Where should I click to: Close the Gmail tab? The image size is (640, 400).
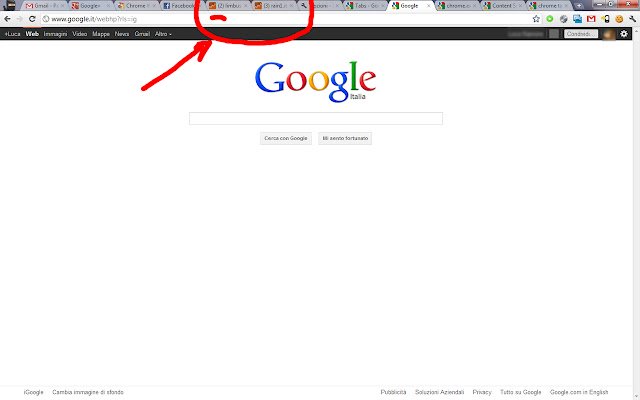point(62,6)
